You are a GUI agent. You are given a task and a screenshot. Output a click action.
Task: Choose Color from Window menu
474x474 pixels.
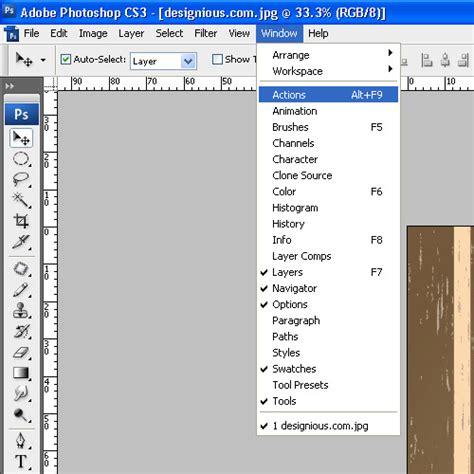[x=328, y=192]
